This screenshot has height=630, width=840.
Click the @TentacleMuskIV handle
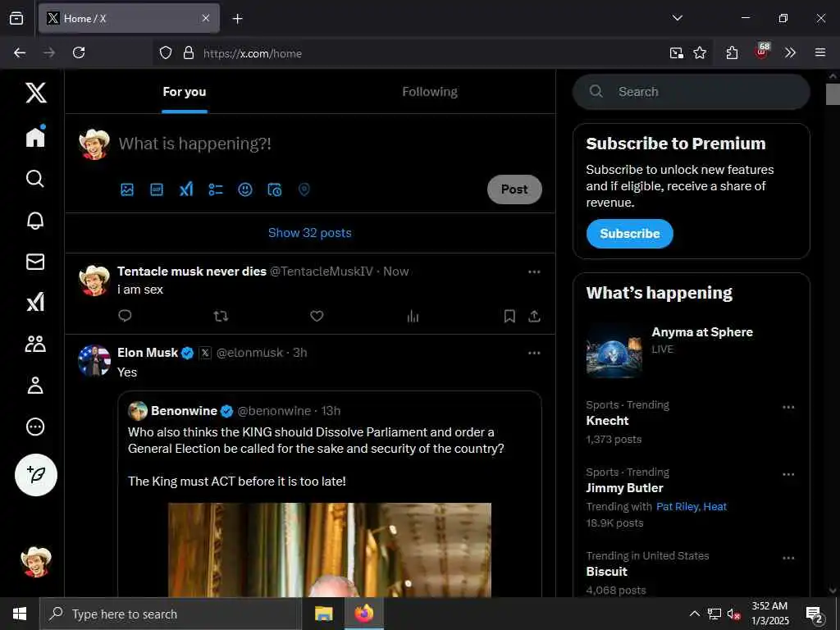pyautogui.click(x=322, y=272)
